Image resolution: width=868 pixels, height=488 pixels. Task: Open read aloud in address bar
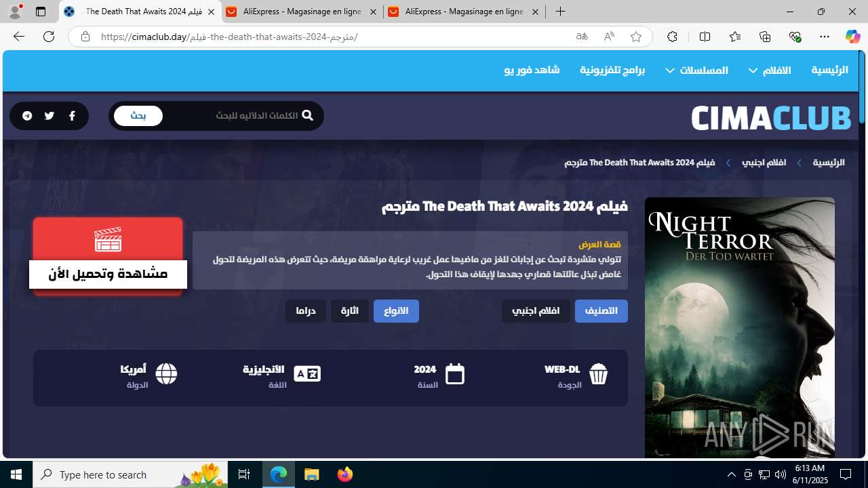pos(609,37)
